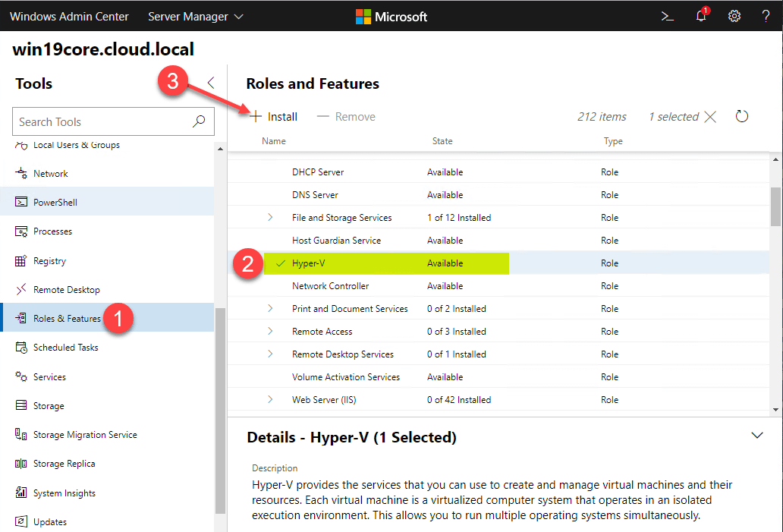The width and height of the screenshot is (783, 532).
Task: Click the System Insights chart icon
Action: tap(21, 493)
